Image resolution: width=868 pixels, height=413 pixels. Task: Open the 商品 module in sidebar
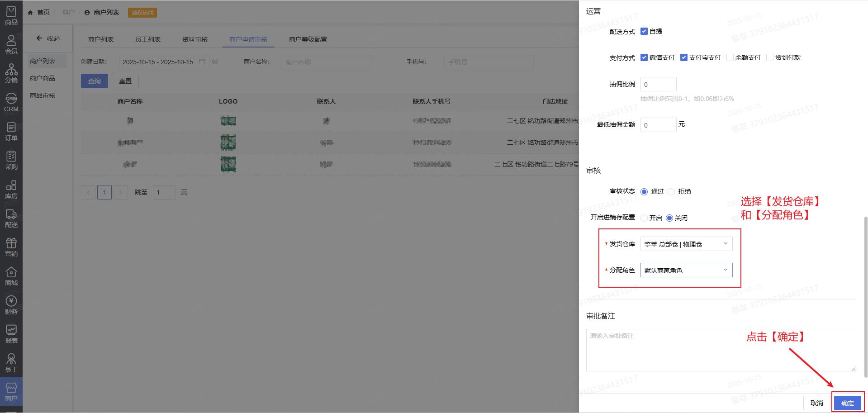(11, 15)
